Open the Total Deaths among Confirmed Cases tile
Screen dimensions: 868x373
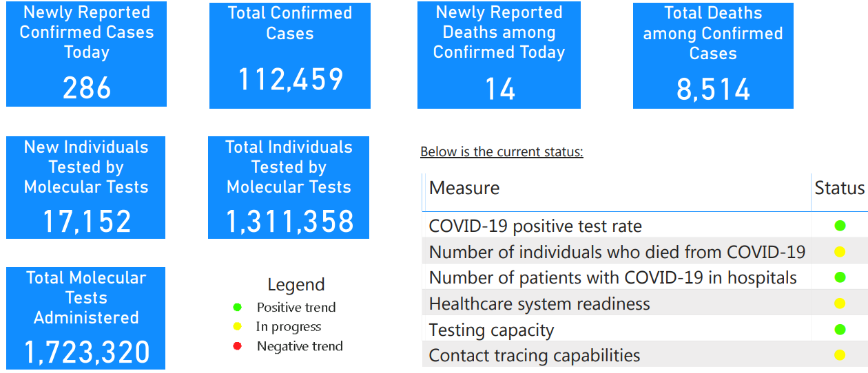pyautogui.click(x=713, y=56)
